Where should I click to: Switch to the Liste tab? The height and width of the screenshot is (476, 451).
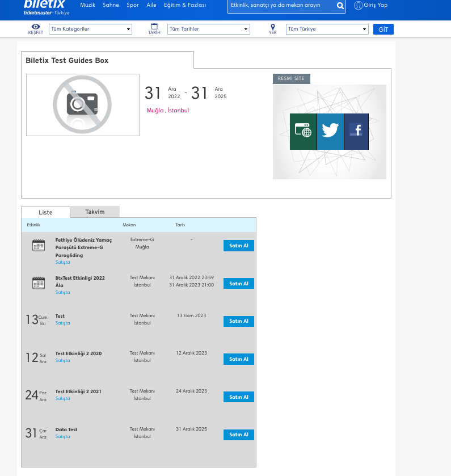pos(45,212)
